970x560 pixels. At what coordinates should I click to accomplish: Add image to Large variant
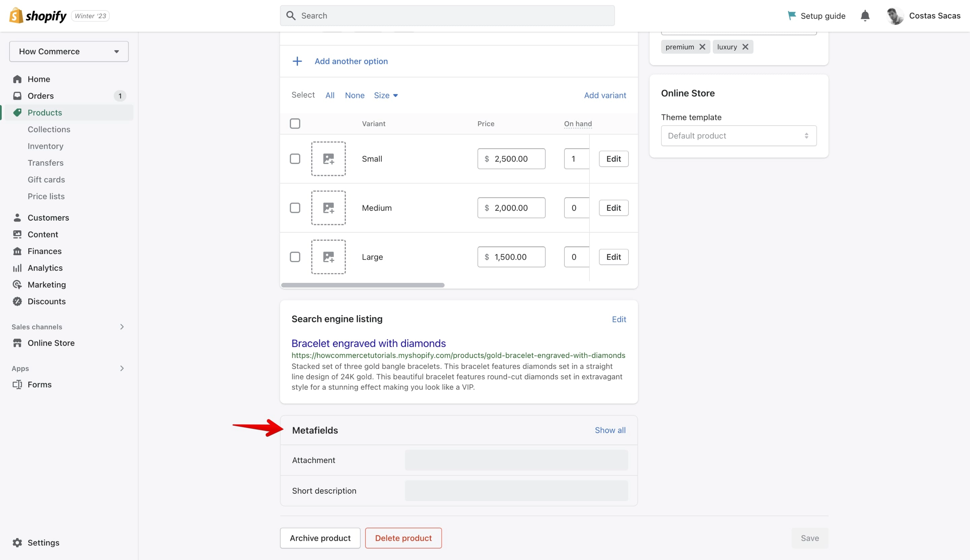(x=328, y=257)
